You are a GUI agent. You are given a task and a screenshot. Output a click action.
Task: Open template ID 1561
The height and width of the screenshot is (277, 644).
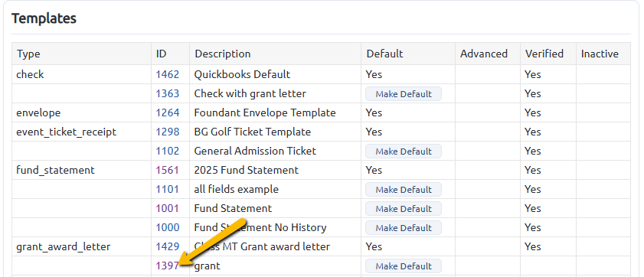(168, 170)
